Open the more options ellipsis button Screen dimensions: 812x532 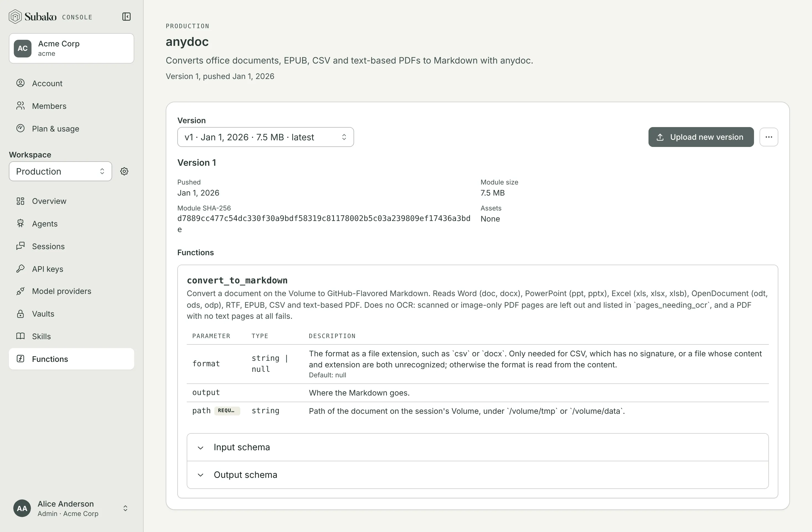768,137
